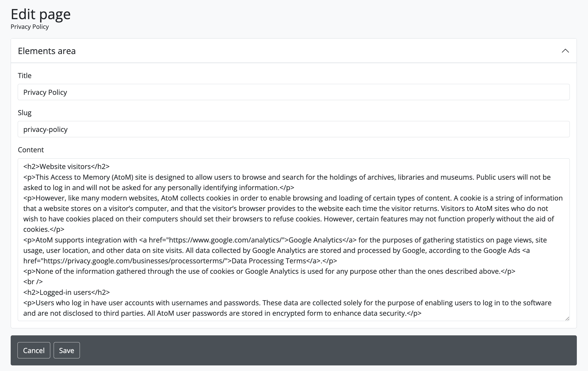The height and width of the screenshot is (371, 588).
Task: Click the Content field label
Action: [31, 150]
